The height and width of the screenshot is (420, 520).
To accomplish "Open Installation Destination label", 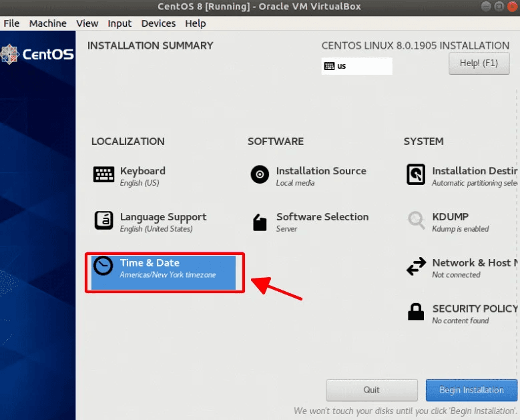I will tap(475, 171).
